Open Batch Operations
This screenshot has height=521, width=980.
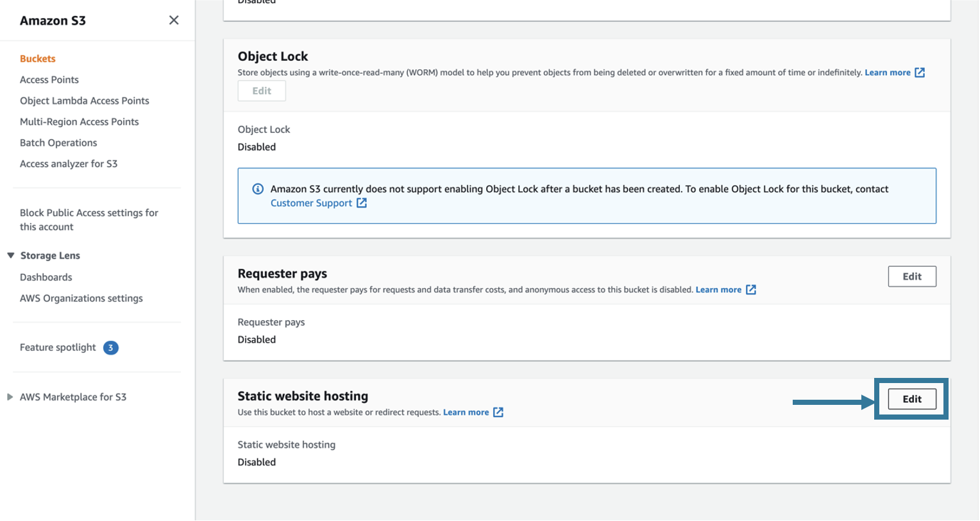[x=58, y=142]
